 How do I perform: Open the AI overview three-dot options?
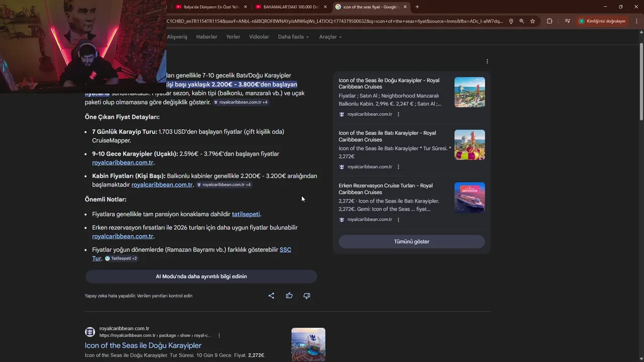pos(487,61)
